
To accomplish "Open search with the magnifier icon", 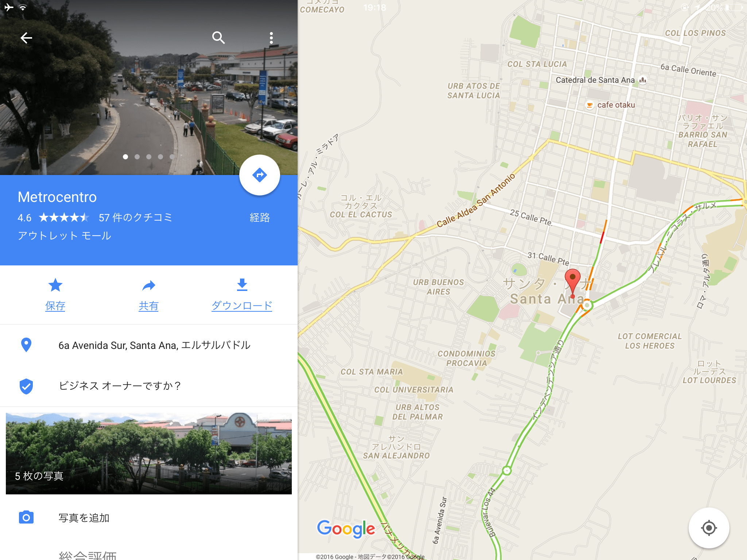I will tap(218, 38).
